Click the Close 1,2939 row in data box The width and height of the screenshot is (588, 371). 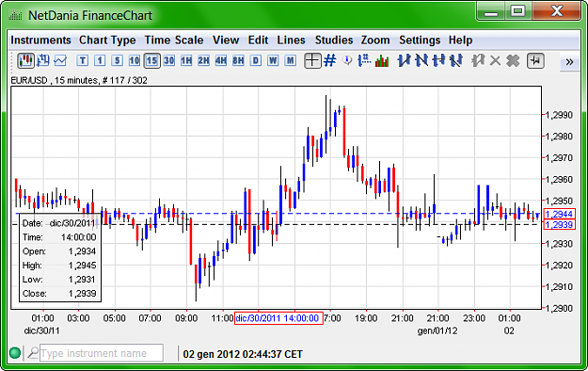pos(59,293)
